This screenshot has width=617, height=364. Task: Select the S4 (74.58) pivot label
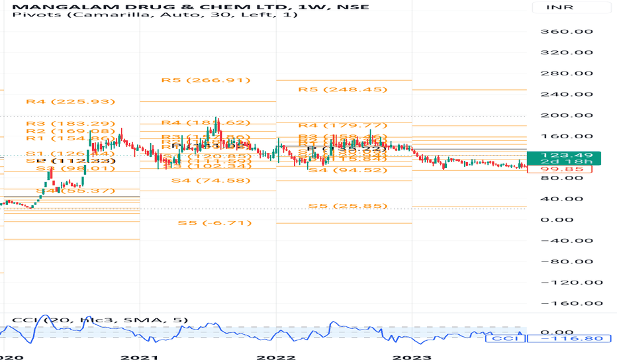[211, 181]
